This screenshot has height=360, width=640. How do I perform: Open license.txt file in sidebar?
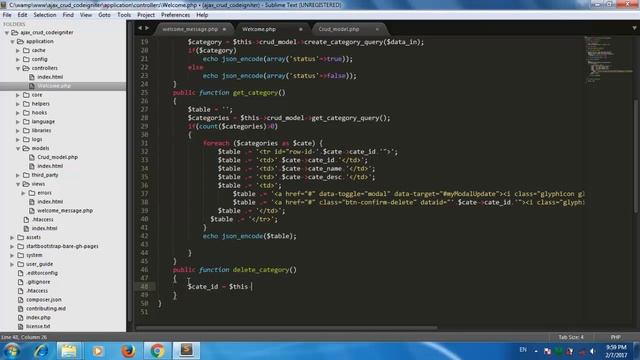38,327
